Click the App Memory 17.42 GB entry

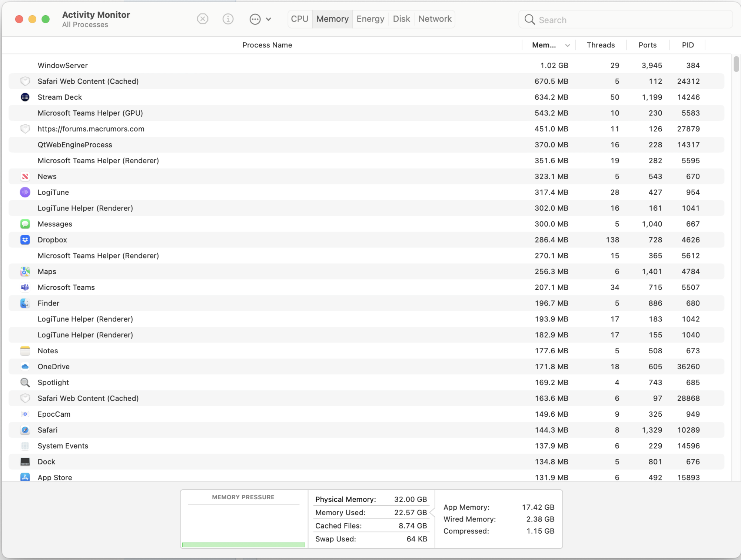point(499,507)
